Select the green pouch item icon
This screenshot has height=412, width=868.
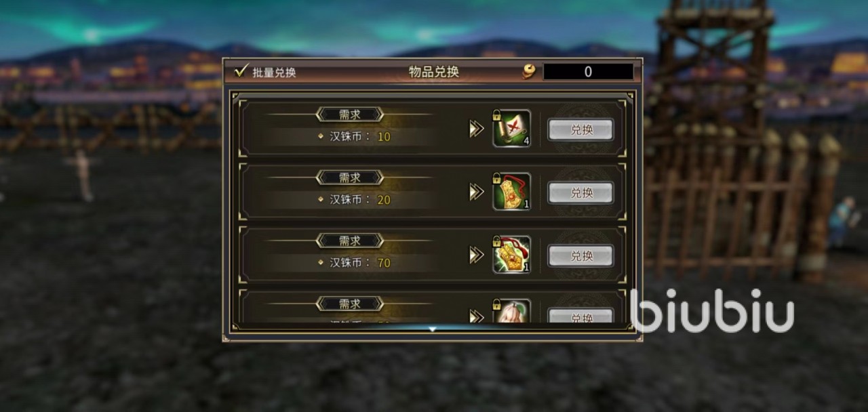(x=511, y=192)
